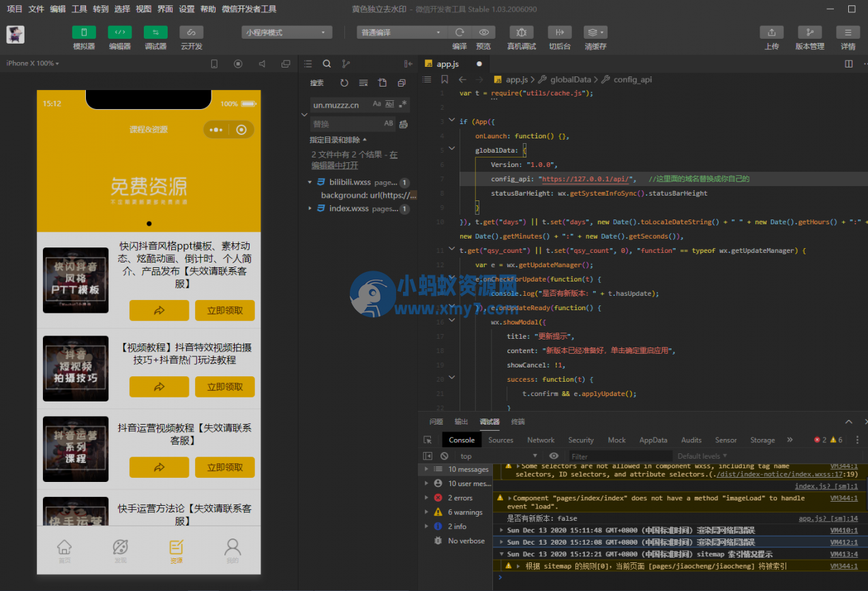Toggle the 调试器 debugger panel button

click(x=155, y=33)
